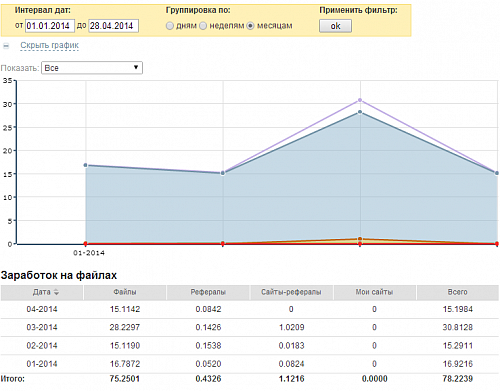Click the blue files data point at 28.2
The image size is (500, 391).
(x=360, y=112)
